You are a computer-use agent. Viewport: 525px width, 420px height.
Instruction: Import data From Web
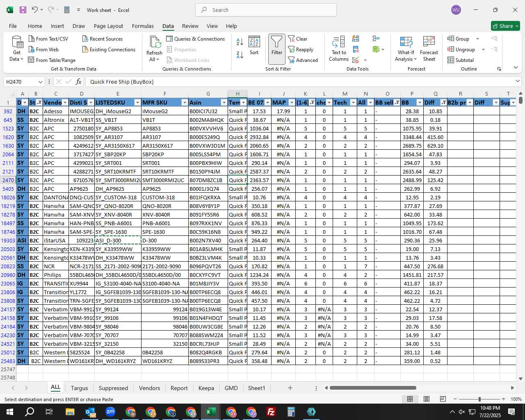click(x=43, y=49)
